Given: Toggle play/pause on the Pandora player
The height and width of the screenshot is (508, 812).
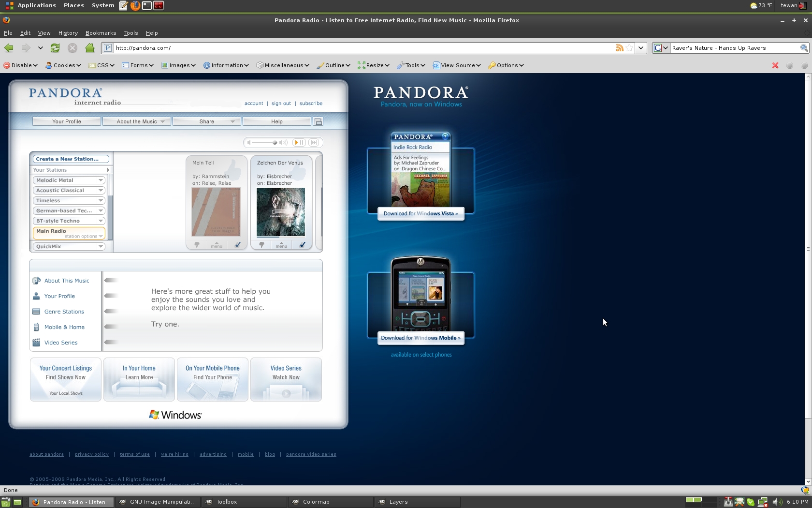Looking at the screenshot, I should (x=299, y=142).
